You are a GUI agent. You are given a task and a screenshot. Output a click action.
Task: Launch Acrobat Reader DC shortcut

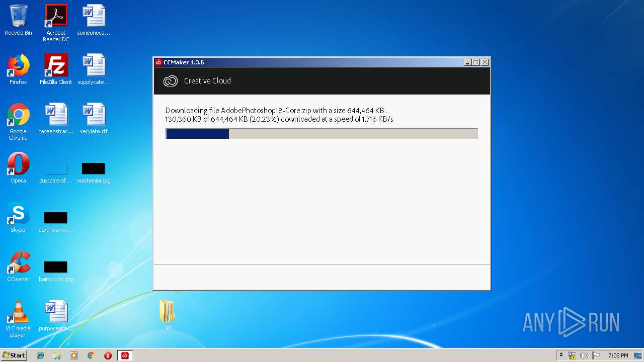pos(56,23)
